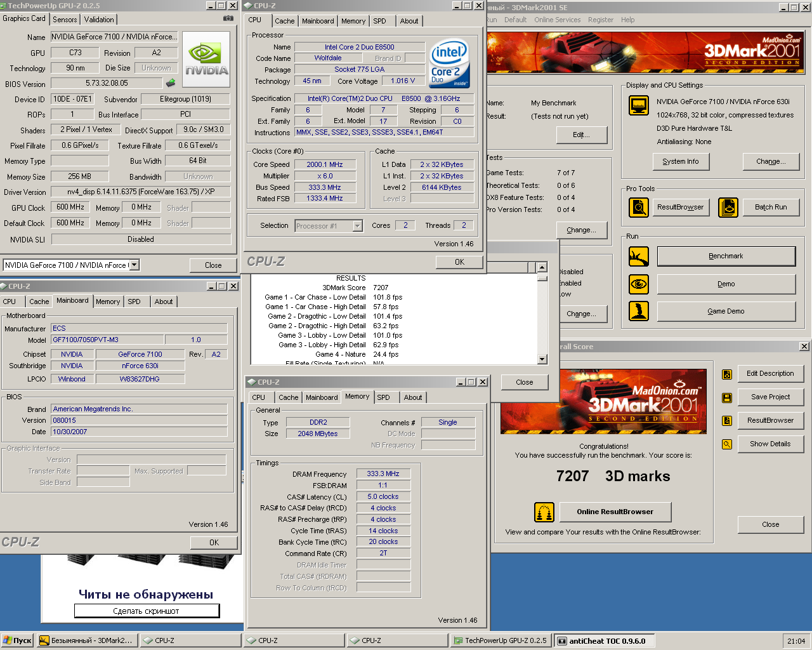Click the Game Demo joystick icon
Viewport: 812px width, 650px height.
coord(639,311)
